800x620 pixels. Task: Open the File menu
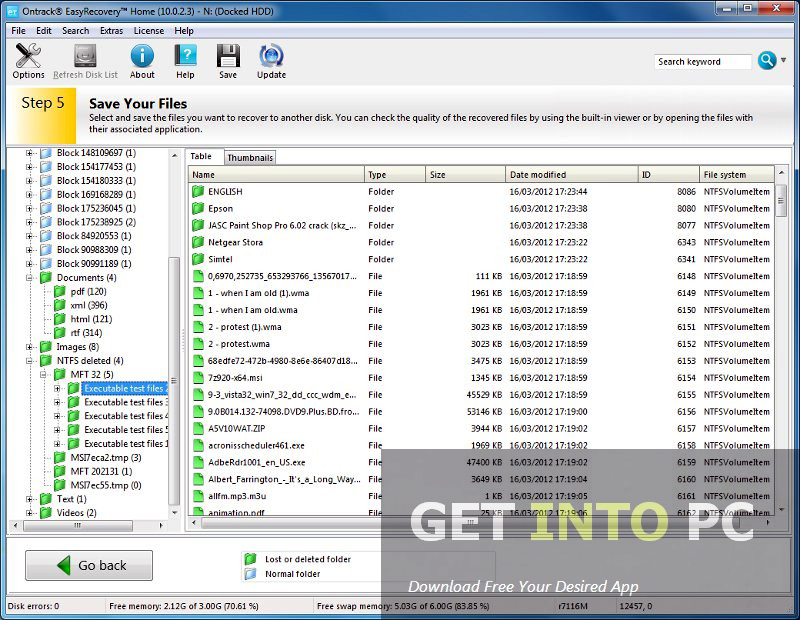pos(18,31)
